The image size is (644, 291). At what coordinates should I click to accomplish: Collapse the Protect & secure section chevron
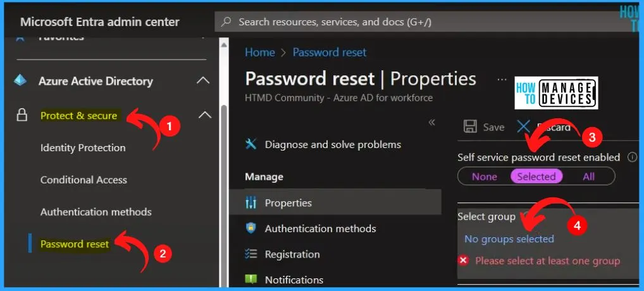pos(205,115)
